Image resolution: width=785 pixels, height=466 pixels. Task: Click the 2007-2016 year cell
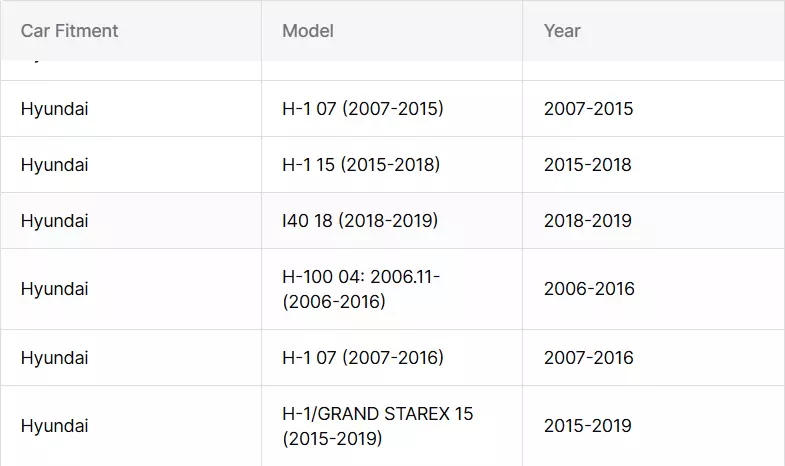[x=654, y=358]
